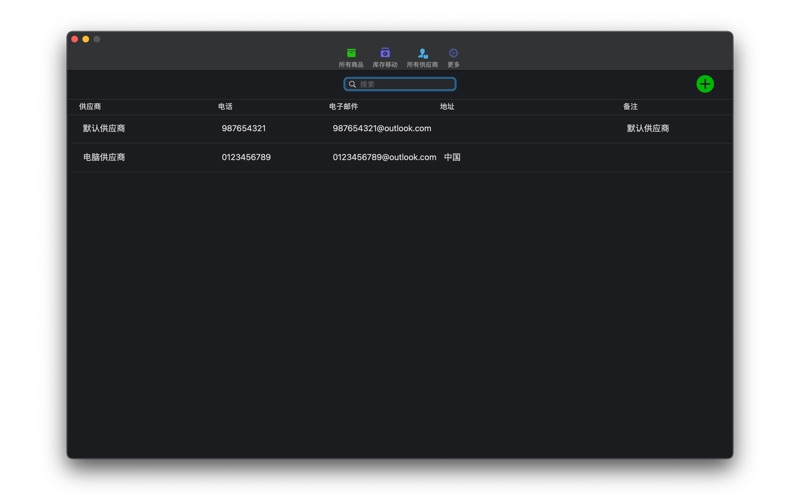The width and height of the screenshot is (800, 500).
Task: Sort by the 电话 column header
Action: pos(225,106)
